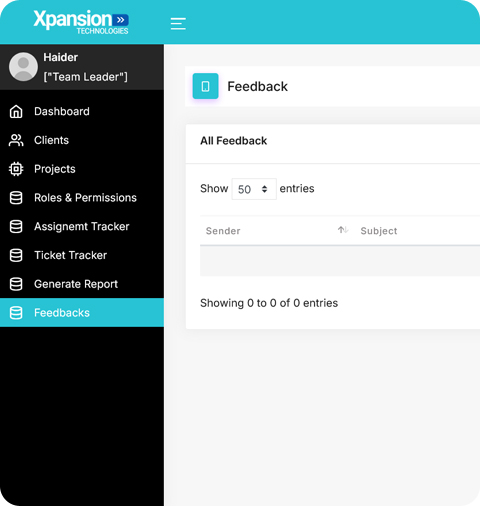The height and width of the screenshot is (506, 480).
Task: Click the Assignemt Tracker database icon
Action: (x=16, y=226)
